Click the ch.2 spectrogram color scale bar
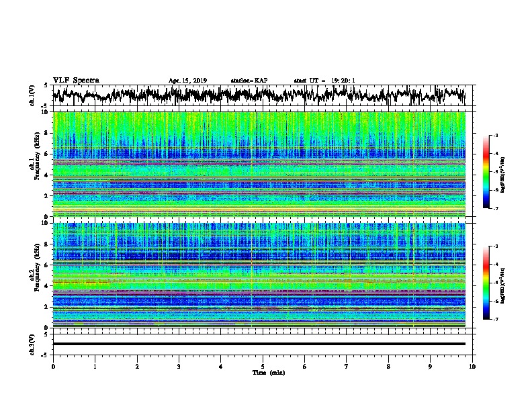This screenshot has height=411, width=532. (x=486, y=283)
